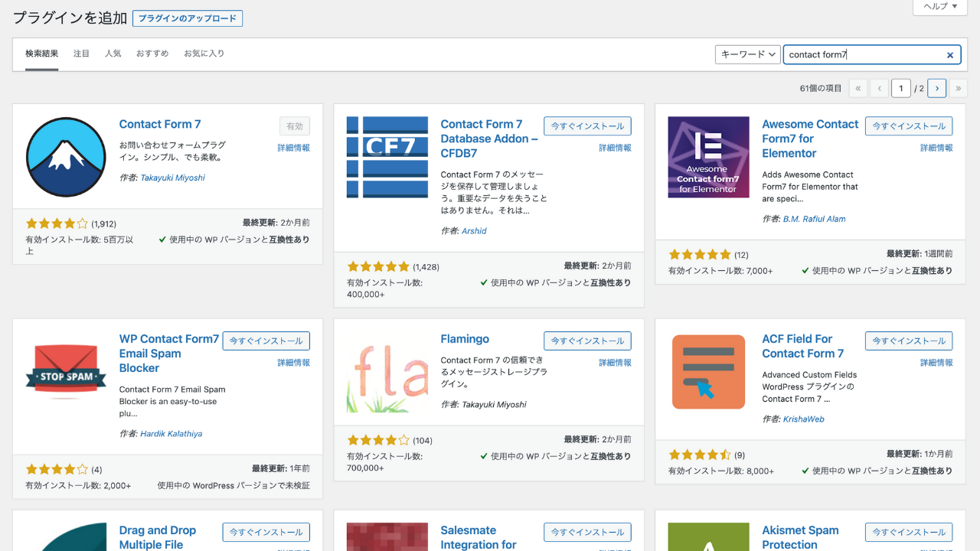Viewport: 980px width, 551px height.
Task: Open the WP Contact Form7 Email Spam Blocker title
Action: 168,354
